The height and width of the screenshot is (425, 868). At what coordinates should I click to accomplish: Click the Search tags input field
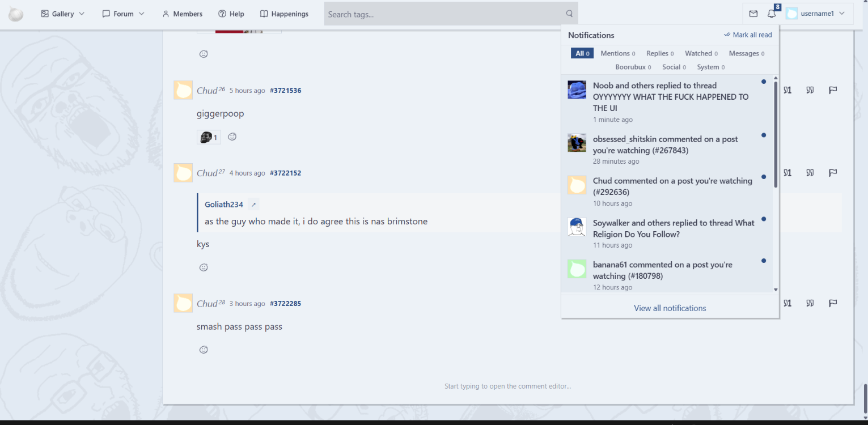(445, 14)
